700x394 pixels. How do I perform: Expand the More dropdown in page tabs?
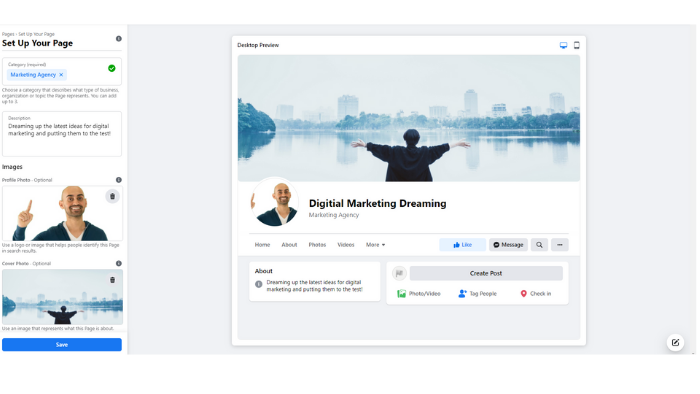click(x=375, y=245)
